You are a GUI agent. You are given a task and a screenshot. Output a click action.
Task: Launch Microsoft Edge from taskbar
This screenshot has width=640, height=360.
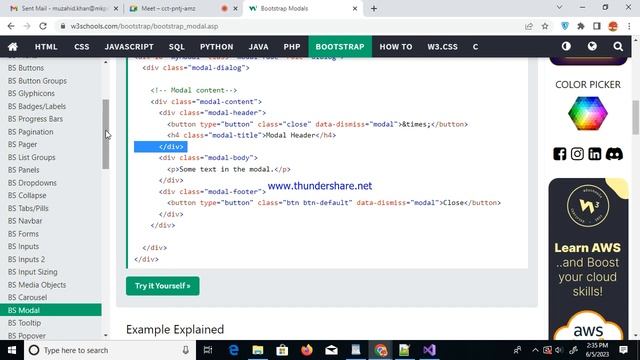(x=233, y=350)
